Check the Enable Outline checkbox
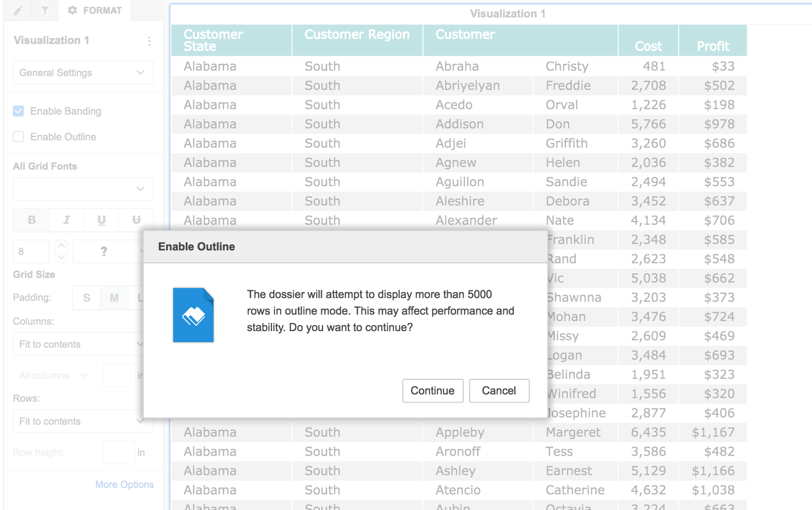 tap(18, 137)
